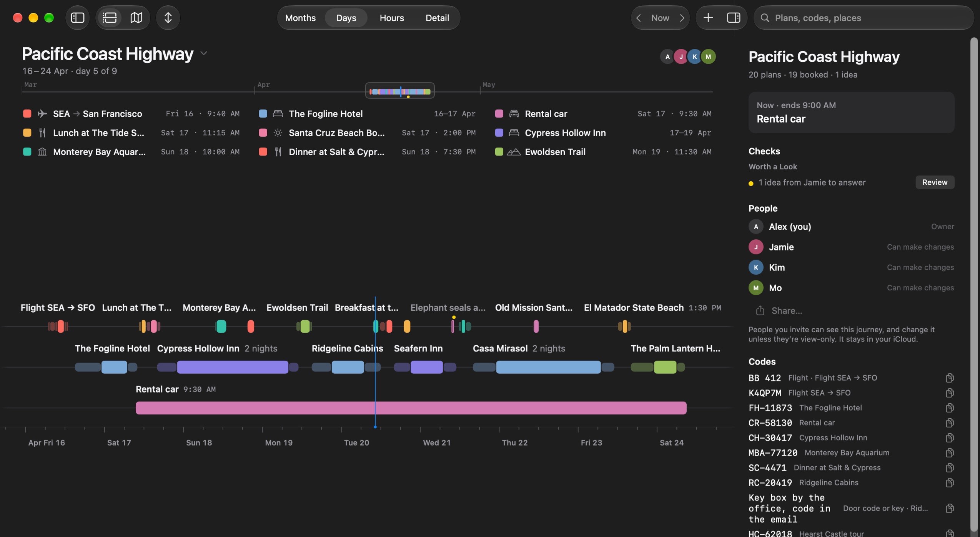Toggle the left sidebar

78,18
